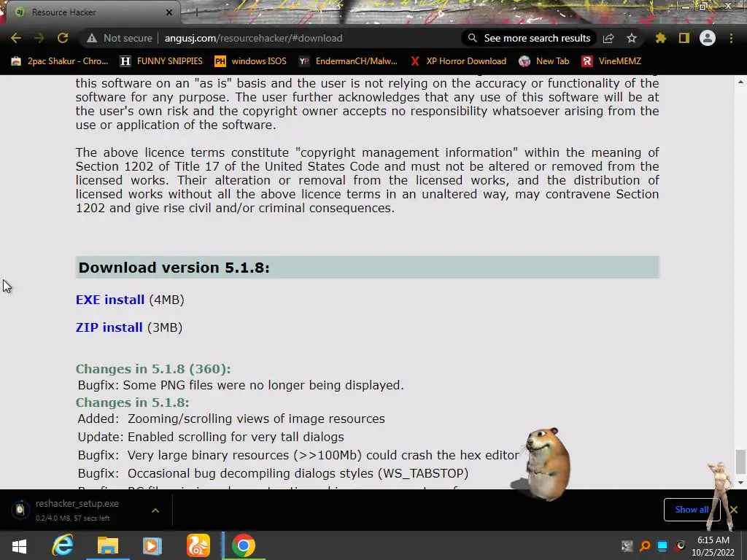The height and width of the screenshot is (560, 747).
Task: Open the Windows Start menu
Action: tap(19, 545)
